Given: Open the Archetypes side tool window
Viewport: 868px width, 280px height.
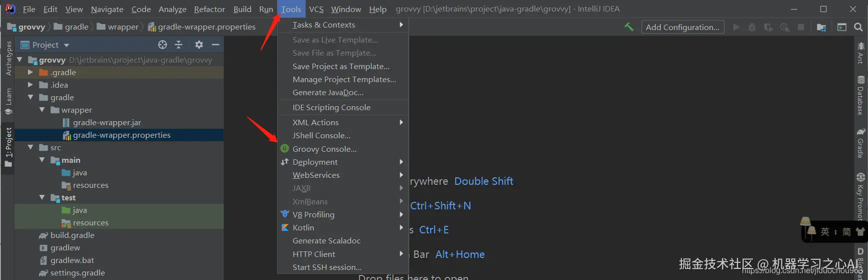Looking at the screenshot, I should tap(8, 59).
